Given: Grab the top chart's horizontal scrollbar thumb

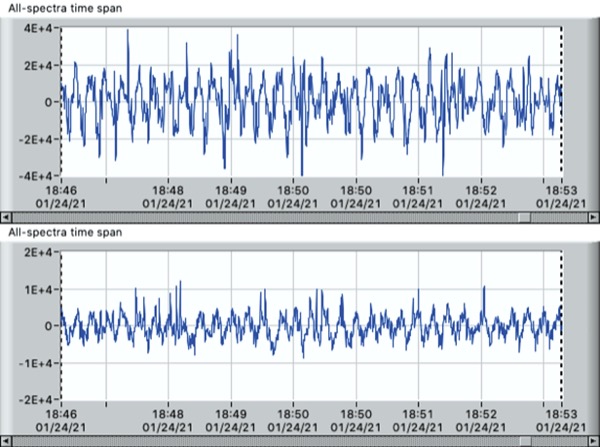Looking at the screenshot, I should click(x=523, y=216).
